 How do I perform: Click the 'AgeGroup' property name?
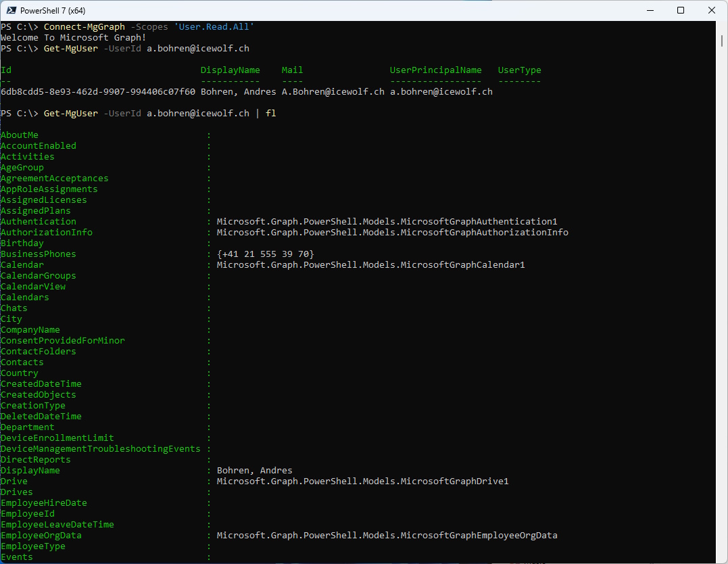[x=22, y=167]
